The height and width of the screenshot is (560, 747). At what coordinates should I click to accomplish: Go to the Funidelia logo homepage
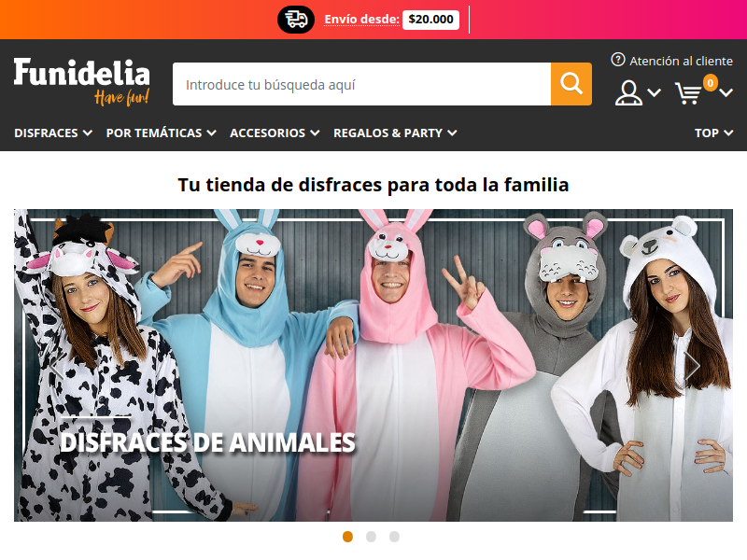[81, 81]
